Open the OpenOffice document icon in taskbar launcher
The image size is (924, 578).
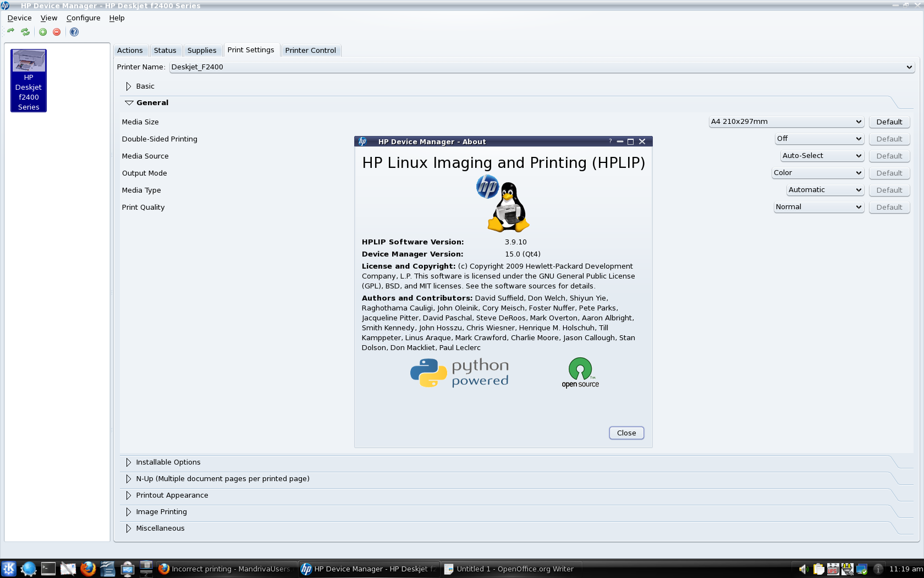pyautogui.click(x=108, y=569)
